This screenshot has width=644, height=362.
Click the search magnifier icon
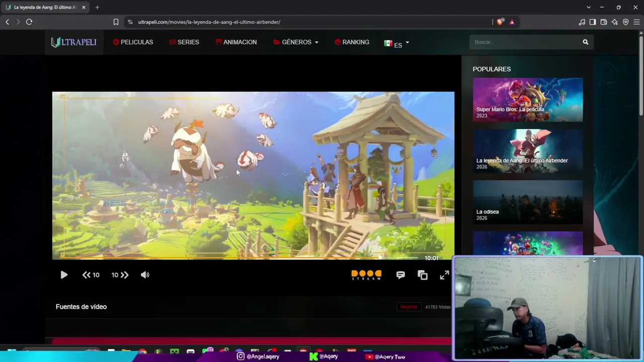pyautogui.click(x=586, y=42)
